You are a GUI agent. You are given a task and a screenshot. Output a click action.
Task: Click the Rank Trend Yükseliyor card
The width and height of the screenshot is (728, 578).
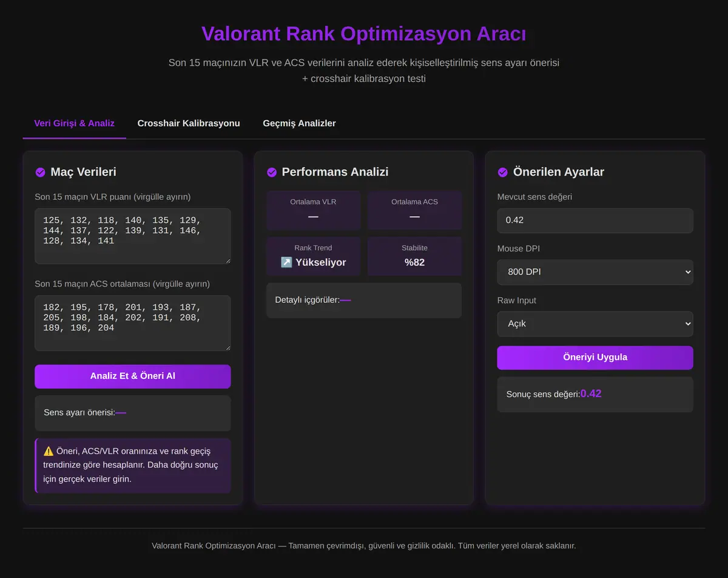313,256
